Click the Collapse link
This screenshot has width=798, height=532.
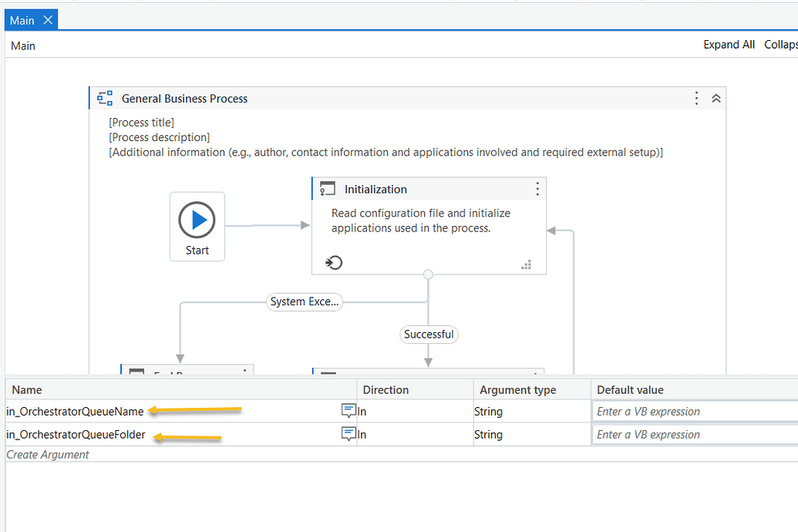(779, 44)
